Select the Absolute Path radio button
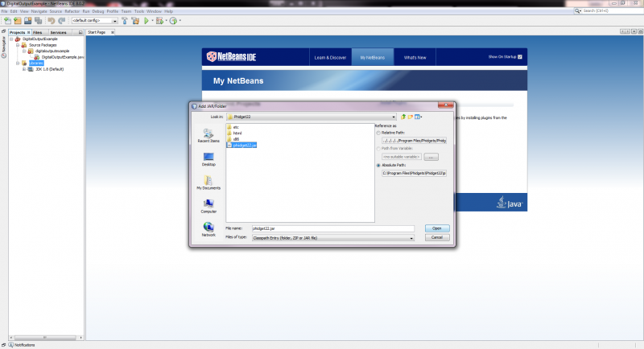This screenshot has height=349, width=644. tap(378, 166)
